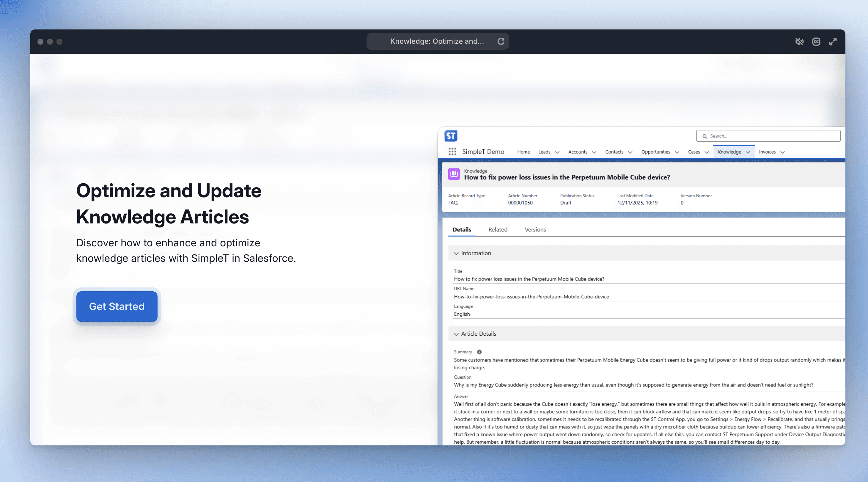Open the Contacts tab
868x482 pixels.
coord(614,152)
